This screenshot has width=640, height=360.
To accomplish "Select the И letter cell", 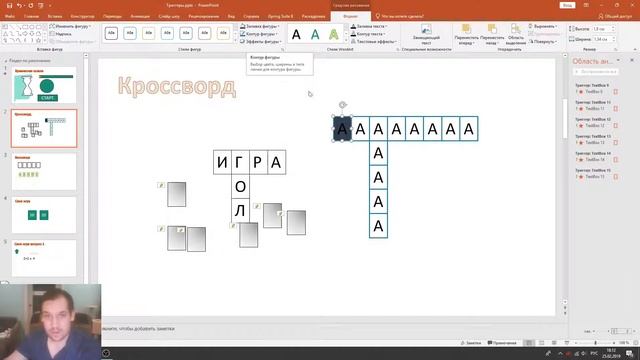I will coord(222,162).
